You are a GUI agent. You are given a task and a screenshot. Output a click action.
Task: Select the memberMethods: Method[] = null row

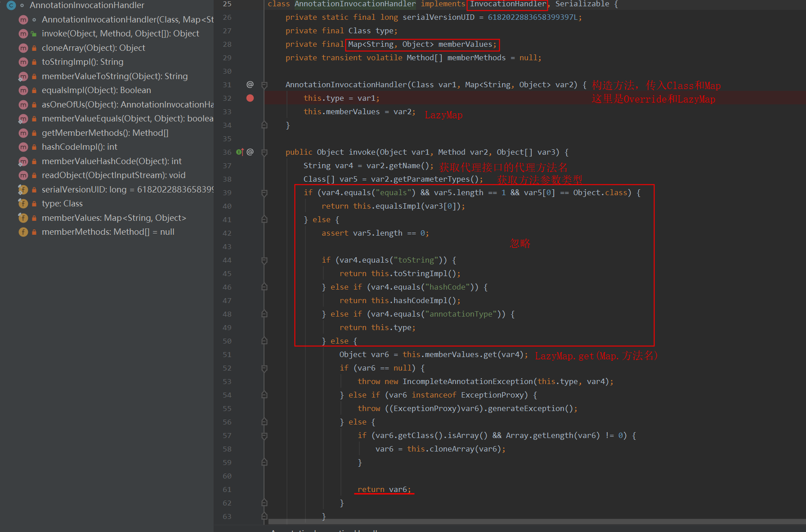[x=108, y=232]
